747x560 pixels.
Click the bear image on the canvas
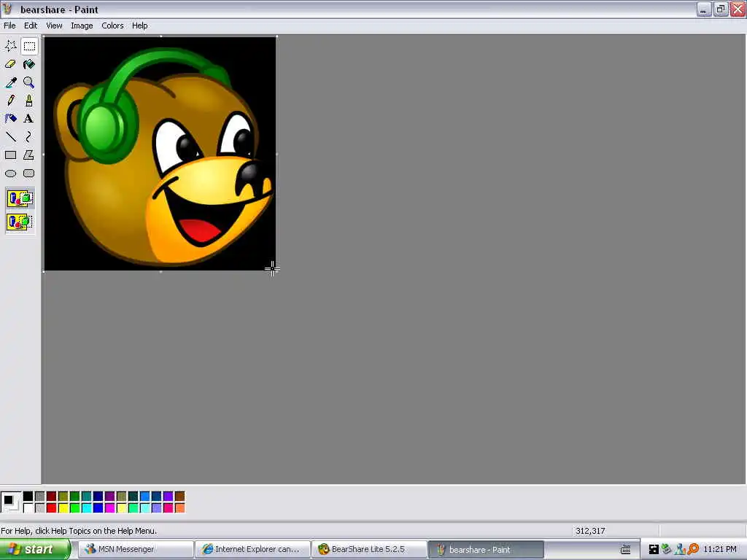click(160, 154)
